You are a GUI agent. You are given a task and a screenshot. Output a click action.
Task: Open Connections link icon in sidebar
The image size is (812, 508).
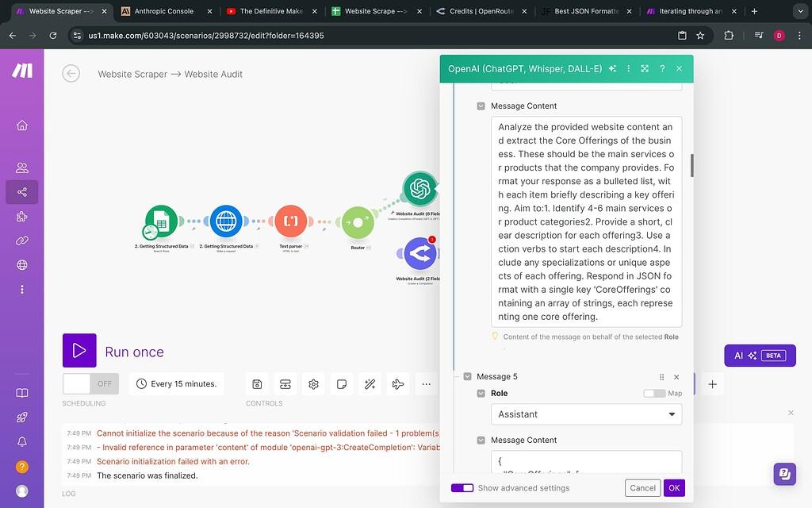[x=21, y=241]
